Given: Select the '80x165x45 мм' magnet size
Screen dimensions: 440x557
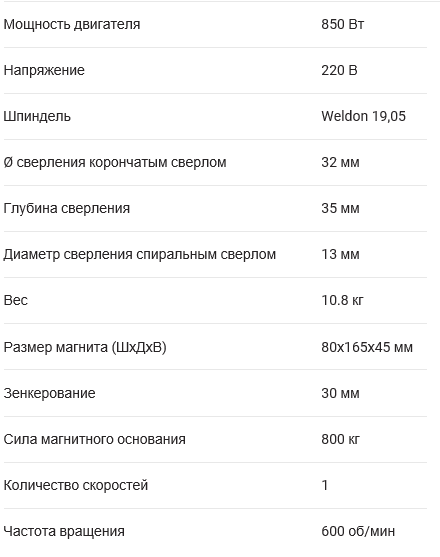Looking at the screenshot, I should click(x=367, y=347).
